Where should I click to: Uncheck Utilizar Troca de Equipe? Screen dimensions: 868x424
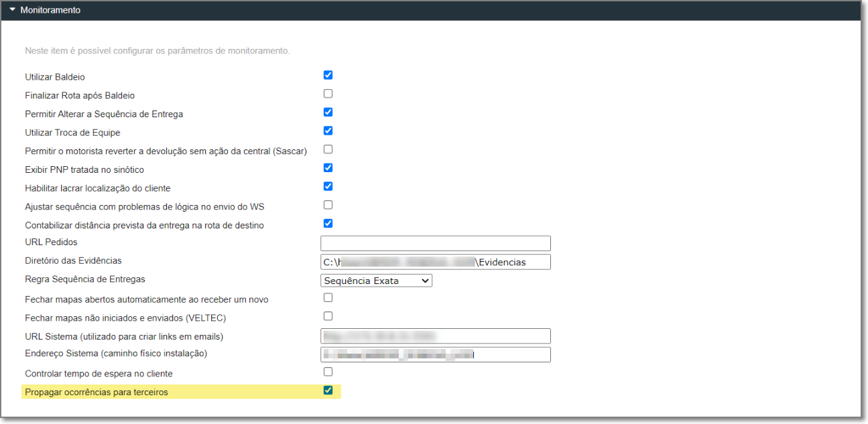tap(328, 131)
